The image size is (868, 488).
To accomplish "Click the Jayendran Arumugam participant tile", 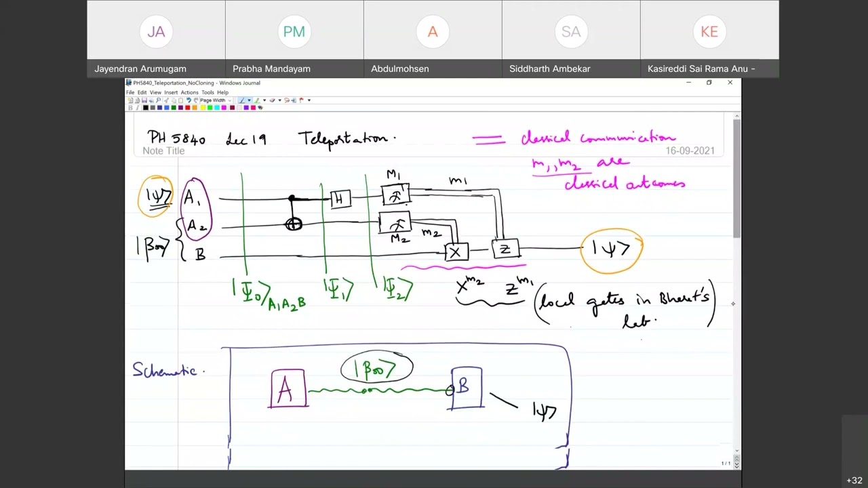I will pyautogui.click(x=156, y=39).
